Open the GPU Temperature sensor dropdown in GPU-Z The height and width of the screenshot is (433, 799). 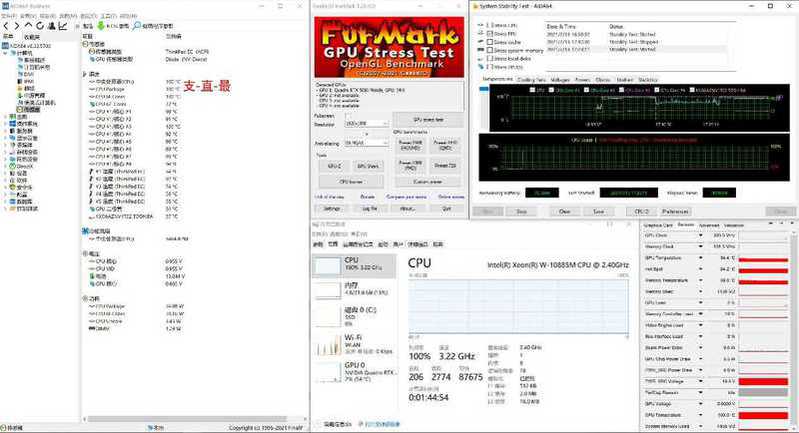[701, 258]
